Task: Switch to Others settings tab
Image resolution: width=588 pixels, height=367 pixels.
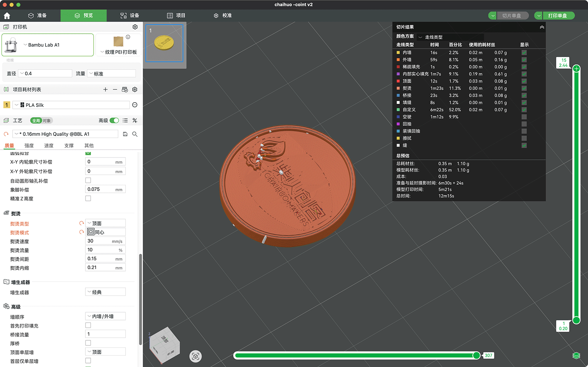Action: [x=89, y=146]
